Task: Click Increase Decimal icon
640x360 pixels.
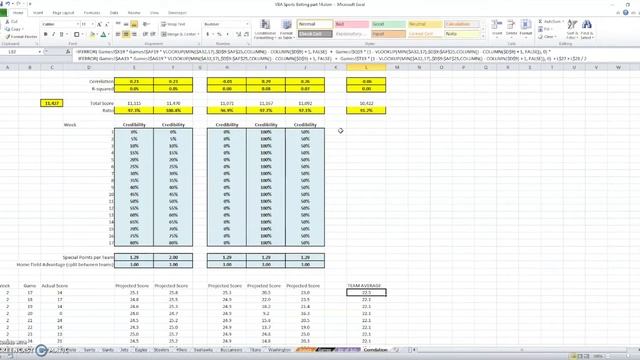Action: 239,34
